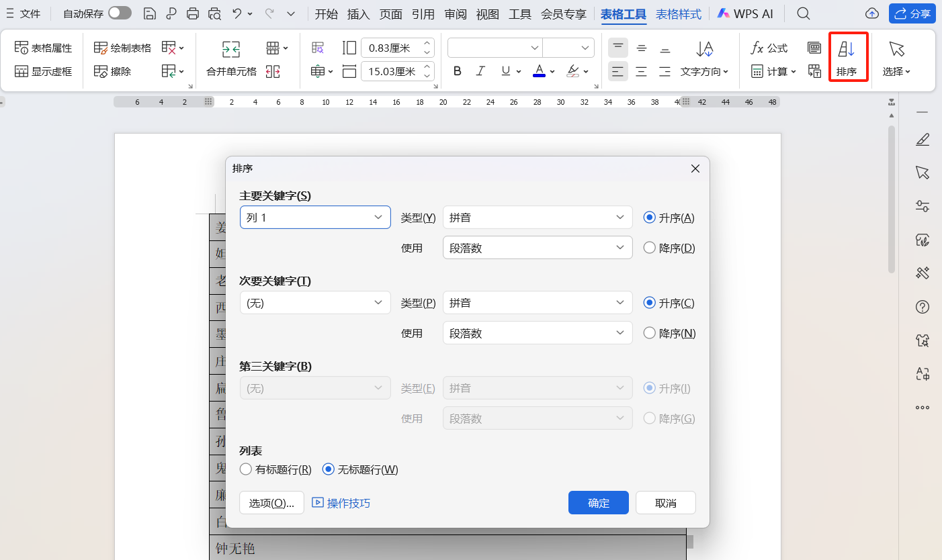Click the 排序 (Sort) icon in ribbon

pos(848,57)
